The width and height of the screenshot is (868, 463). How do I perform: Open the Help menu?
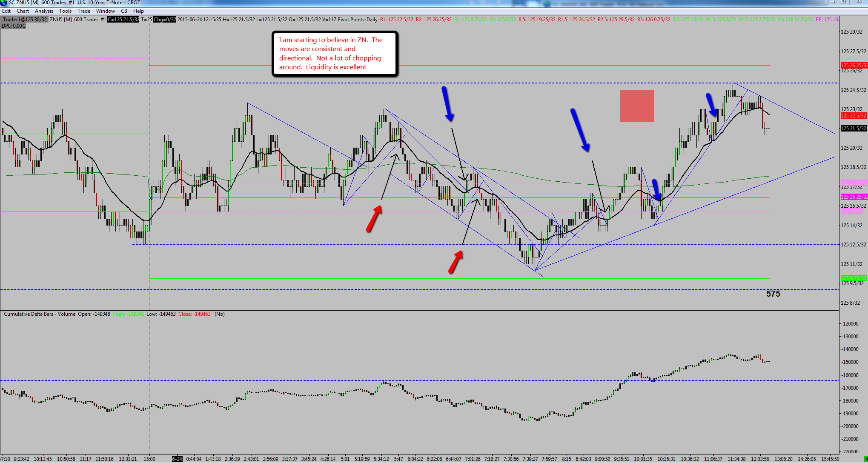[138, 11]
